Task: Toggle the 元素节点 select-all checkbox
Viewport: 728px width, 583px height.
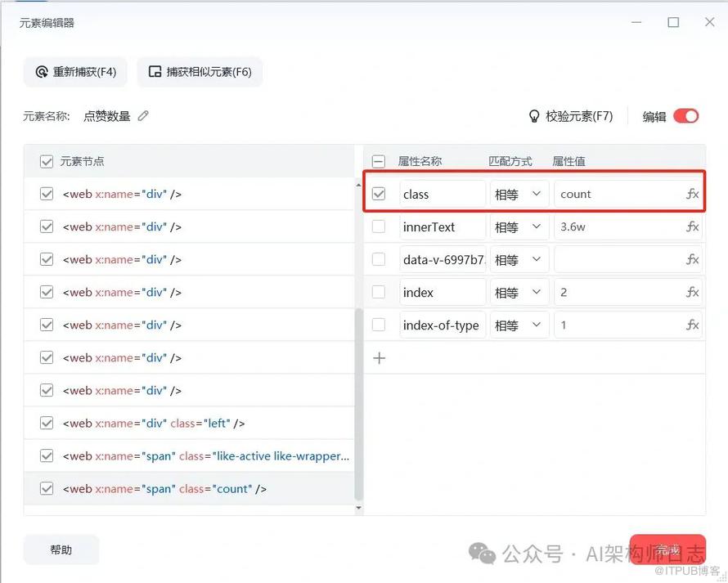Action: [47, 162]
